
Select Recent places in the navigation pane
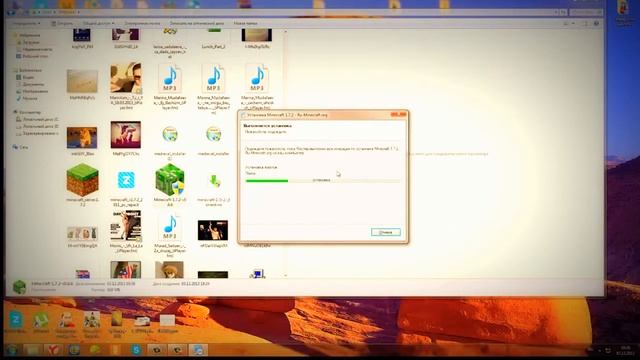click(x=34, y=49)
